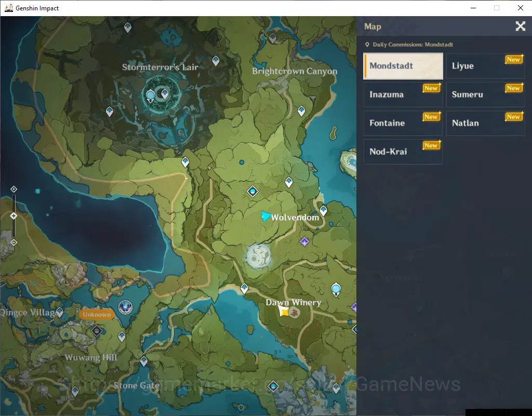Select the waypoint right of Stormterror's Lair label
The width and height of the screenshot is (532, 416).
tap(216, 61)
